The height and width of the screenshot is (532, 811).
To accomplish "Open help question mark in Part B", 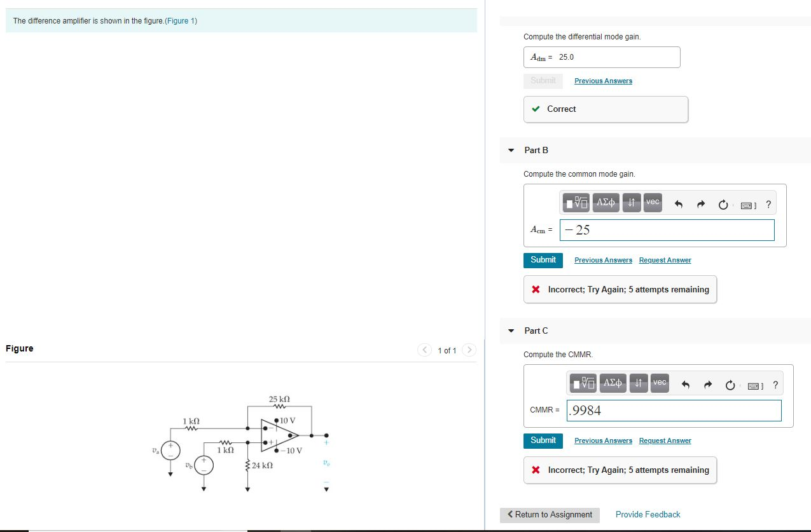I will click(x=768, y=205).
